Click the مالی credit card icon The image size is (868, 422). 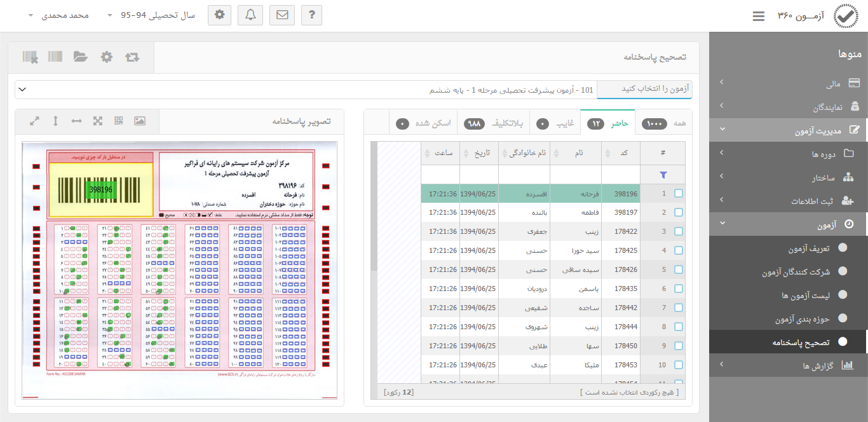click(855, 83)
